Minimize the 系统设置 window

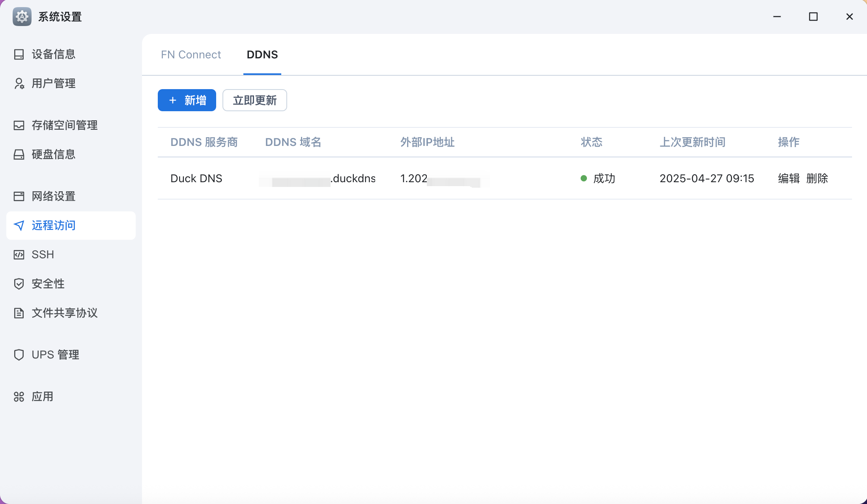point(777,17)
